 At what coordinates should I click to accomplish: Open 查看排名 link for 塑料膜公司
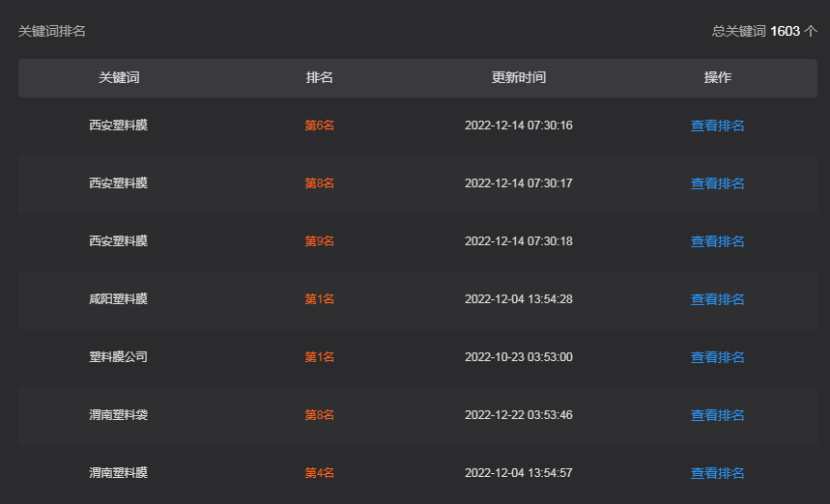tap(717, 357)
